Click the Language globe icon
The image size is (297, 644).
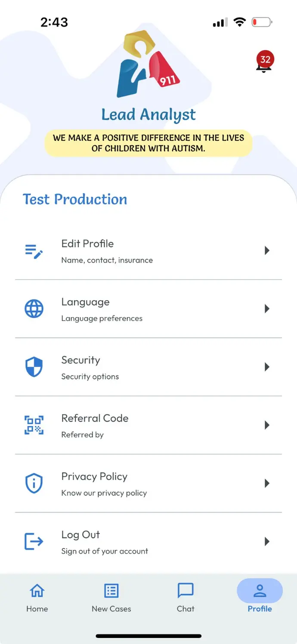34,309
